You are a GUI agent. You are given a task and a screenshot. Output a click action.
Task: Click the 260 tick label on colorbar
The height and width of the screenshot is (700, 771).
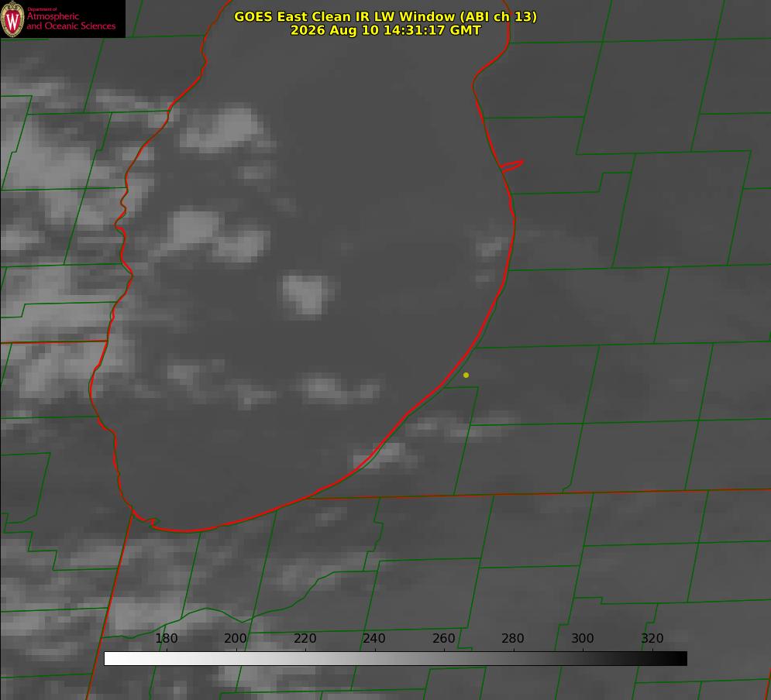[443, 638]
